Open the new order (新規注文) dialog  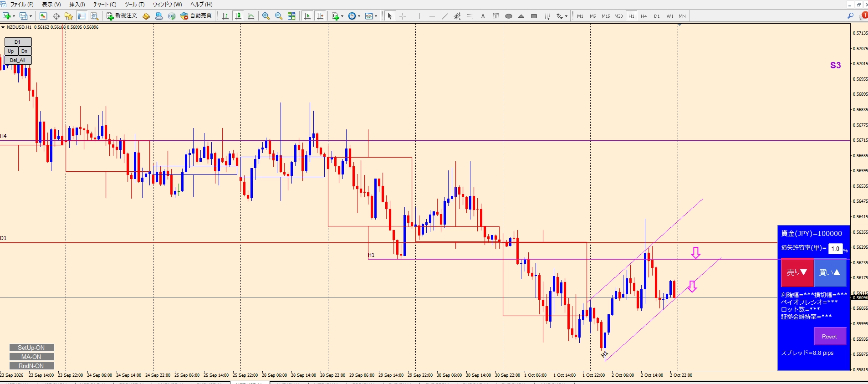122,16
